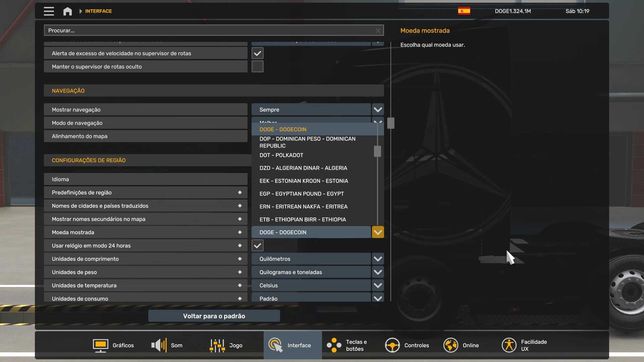
Task: Select DOT - POLKADOT currency option
Action: pyautogui.click(x=281, y=155)
